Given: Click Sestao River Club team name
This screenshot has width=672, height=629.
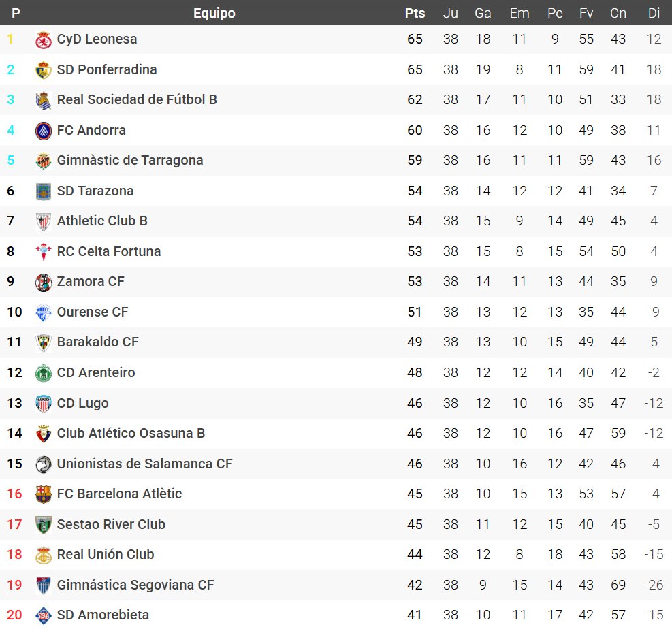Looking at the screenshot, I should click(111, 525).
